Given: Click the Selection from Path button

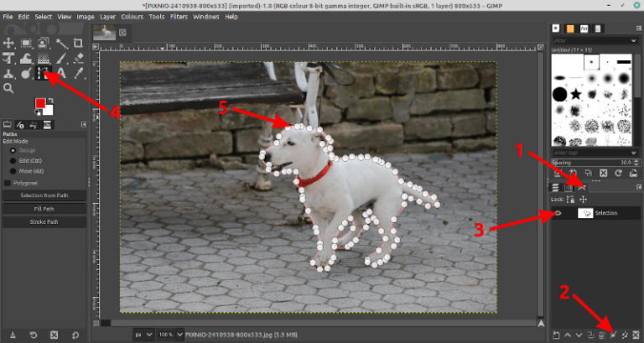Looking at the screenshot, I should 44,195.
